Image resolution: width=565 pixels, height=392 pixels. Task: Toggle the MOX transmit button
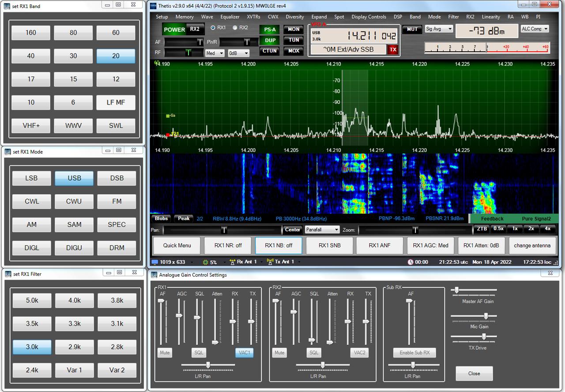(x=294, y=51)
